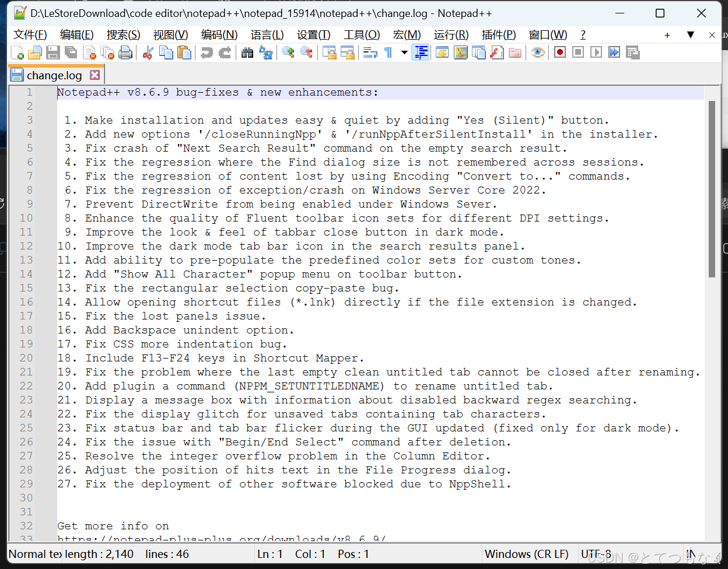728x569 pixels.
Task: Click length : 2,140 in status bar
Action: [x=99, y=554]
